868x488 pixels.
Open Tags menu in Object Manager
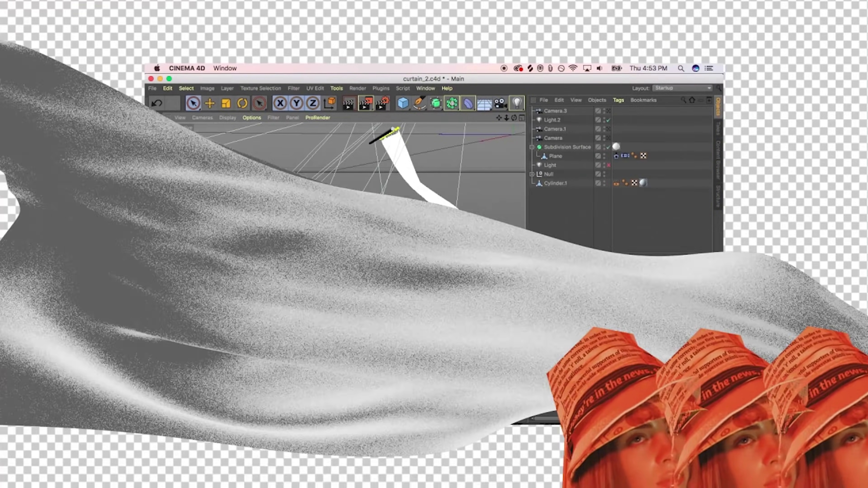pyautogui.click(x=618, y=100)
